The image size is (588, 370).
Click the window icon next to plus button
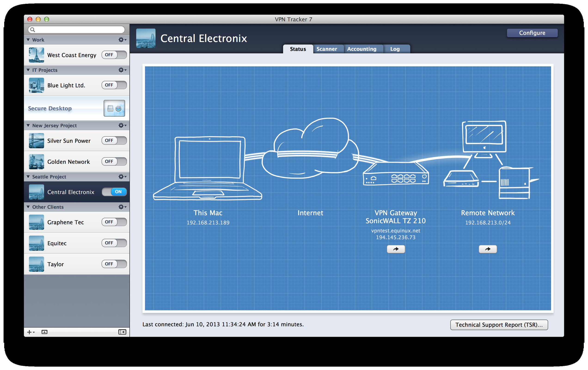[44, 332]
